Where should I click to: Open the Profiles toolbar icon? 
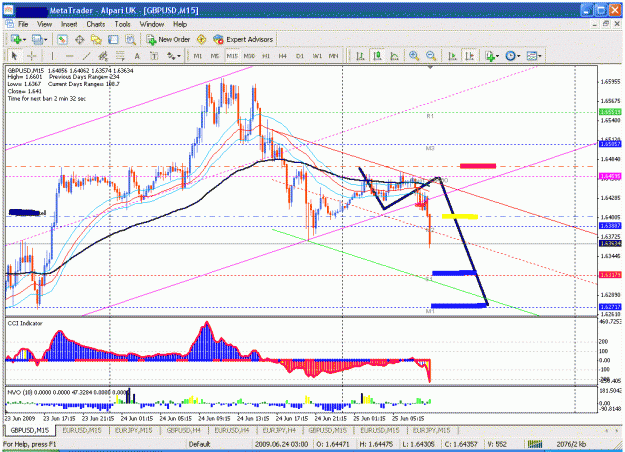point(37,39)
